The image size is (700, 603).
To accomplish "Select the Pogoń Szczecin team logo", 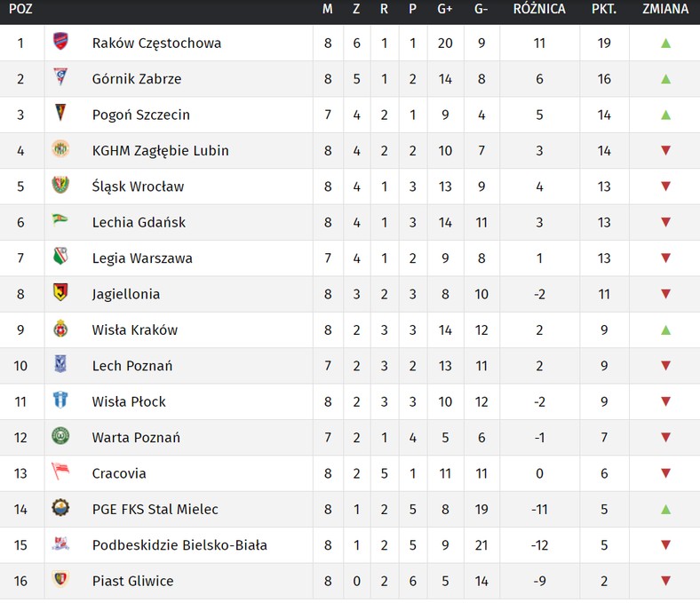I will 60,113.
